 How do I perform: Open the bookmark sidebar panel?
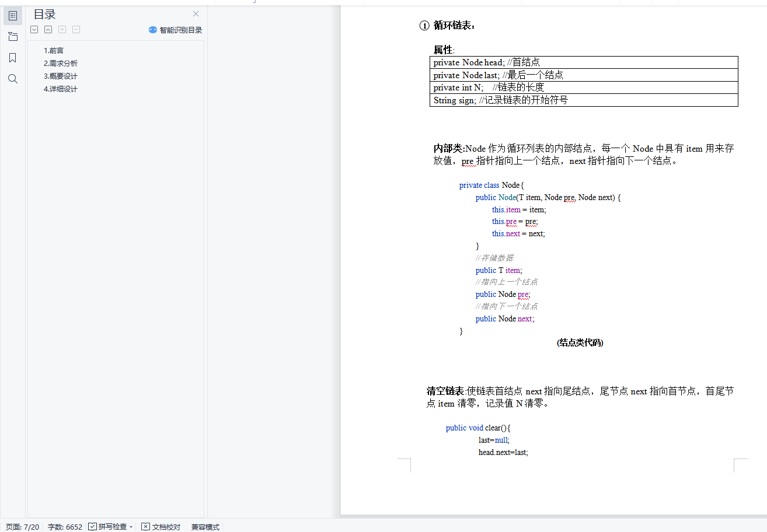[x=13, y=58]
